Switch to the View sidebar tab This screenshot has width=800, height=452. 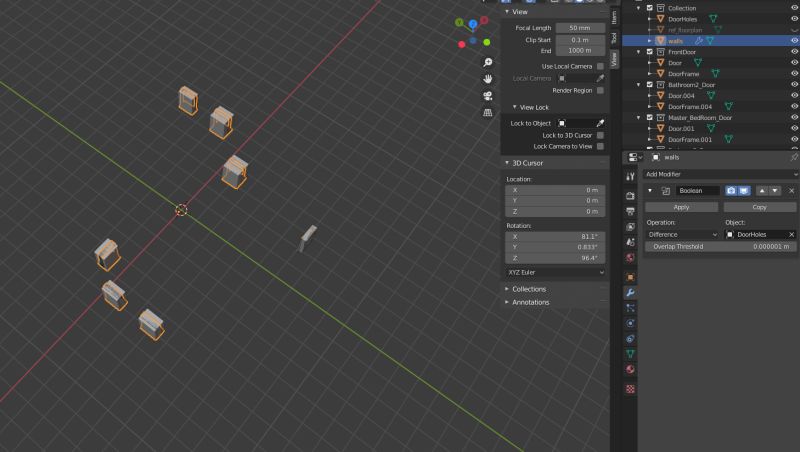pyautogui.click(x=614, y=59)
